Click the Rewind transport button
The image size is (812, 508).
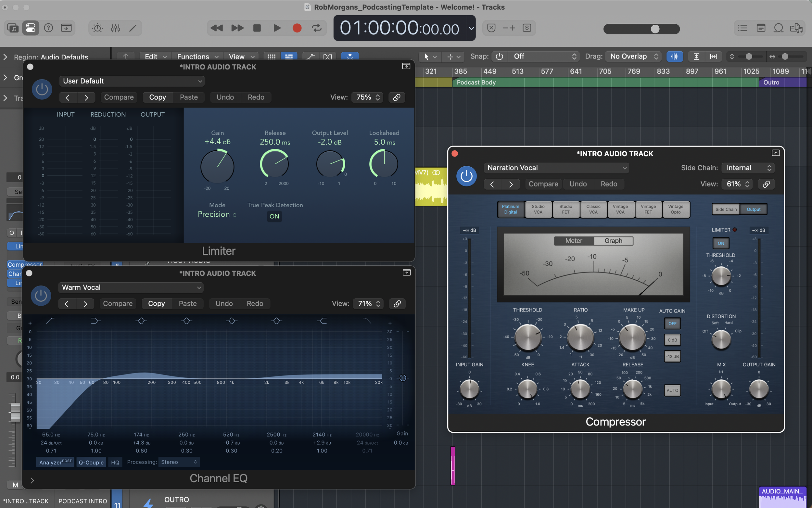[x=217, y=28]
